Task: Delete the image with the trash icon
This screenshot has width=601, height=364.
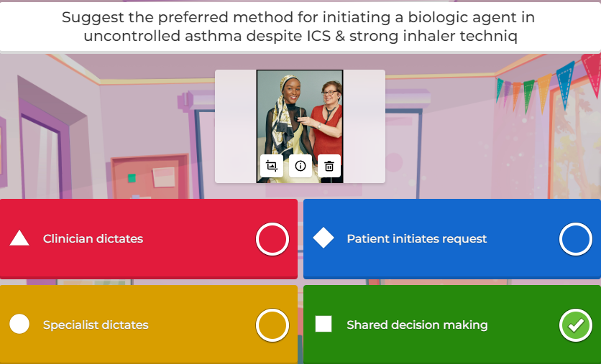Action: (x=329, y=166)
